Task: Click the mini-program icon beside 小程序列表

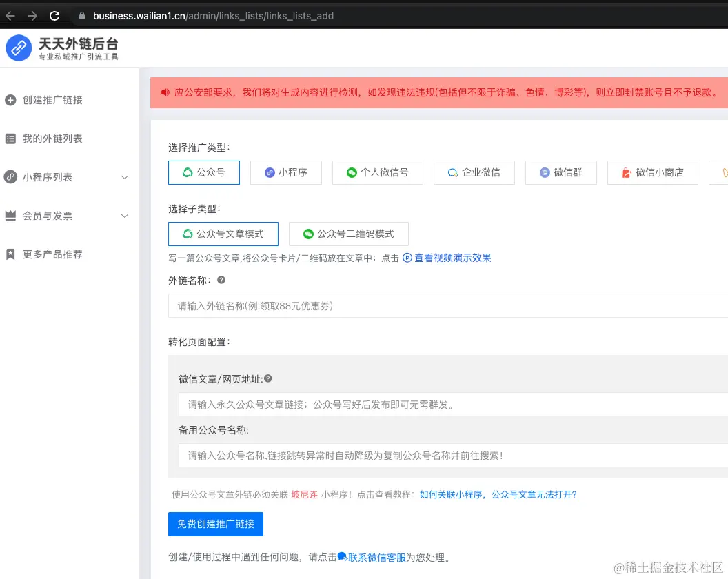Action: pos(10,177)
